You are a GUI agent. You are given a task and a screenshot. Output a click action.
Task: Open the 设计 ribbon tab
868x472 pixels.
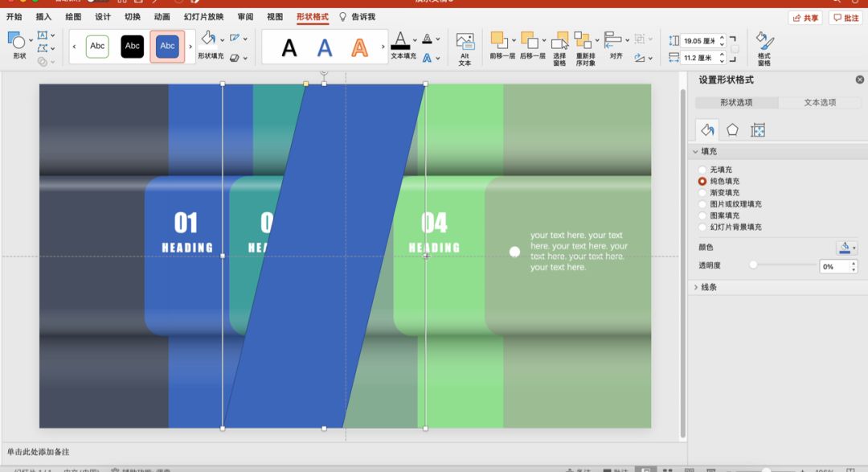102,17
